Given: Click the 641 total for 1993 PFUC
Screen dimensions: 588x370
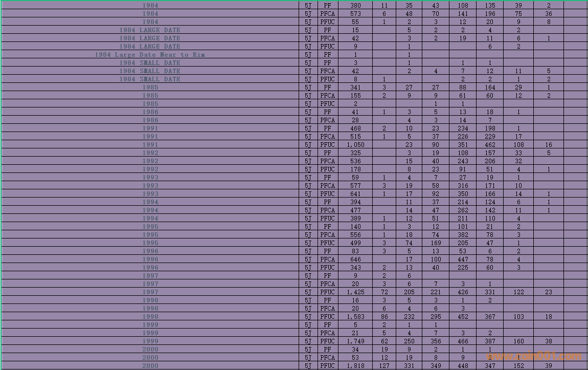Looking at the screenshot, I should coord(355,194).
